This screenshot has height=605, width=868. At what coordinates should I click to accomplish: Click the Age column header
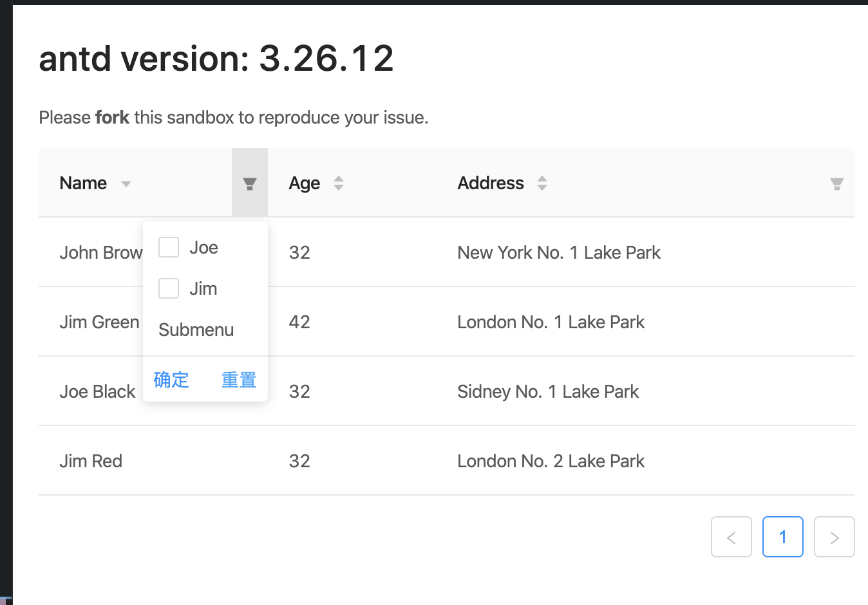pos(304,183)
